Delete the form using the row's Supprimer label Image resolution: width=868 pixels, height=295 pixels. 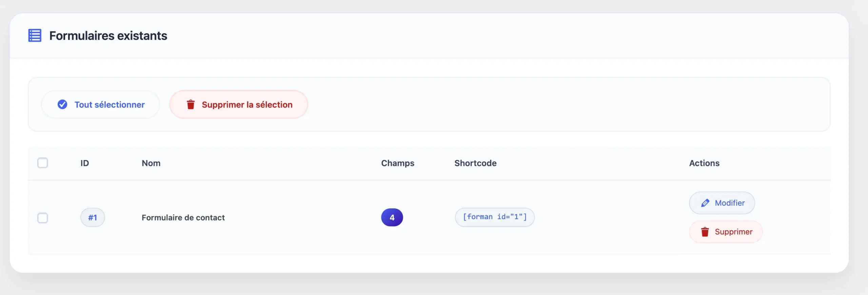point(733,232)
